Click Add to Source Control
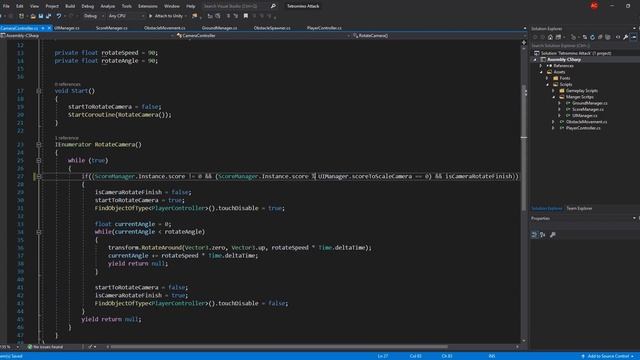This screenshot has height=360, width=640. (608, 356)
